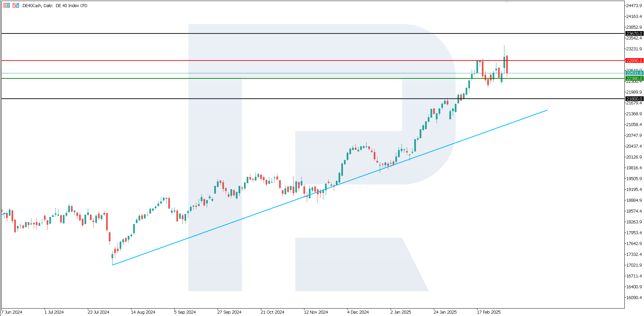Select the black 23670.0 price label

(634, 34)
